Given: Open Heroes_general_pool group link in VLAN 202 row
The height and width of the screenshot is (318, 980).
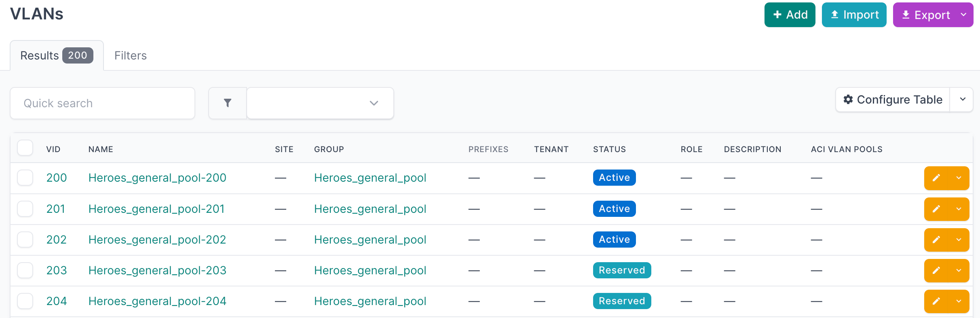Looking at the screenshot, I should [x=370, y=240].
